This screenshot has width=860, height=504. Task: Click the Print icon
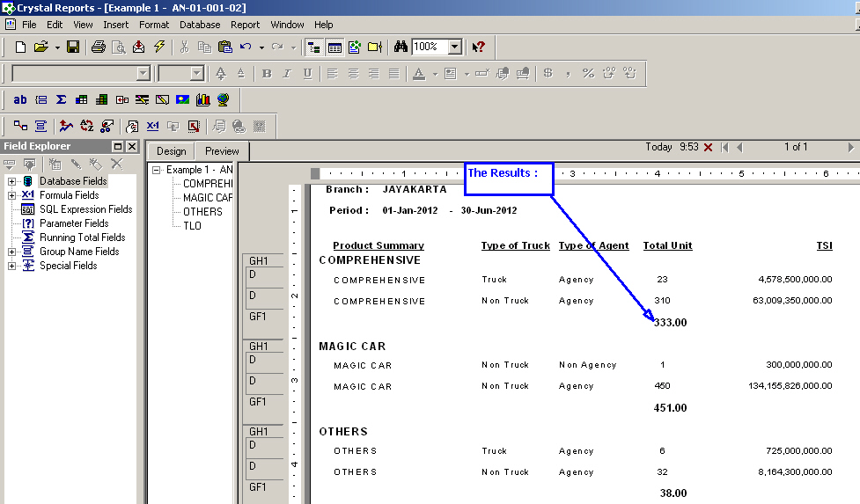tap(99, 47)
